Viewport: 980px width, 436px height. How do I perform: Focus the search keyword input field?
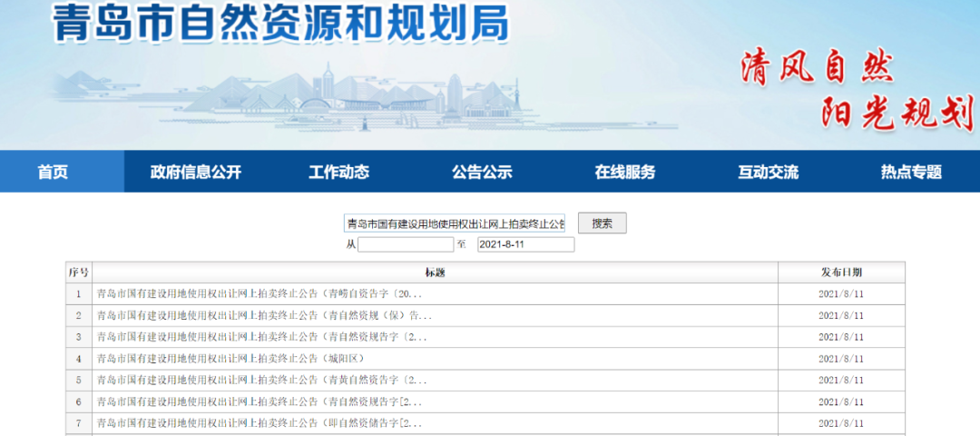(x=455, y=223)
